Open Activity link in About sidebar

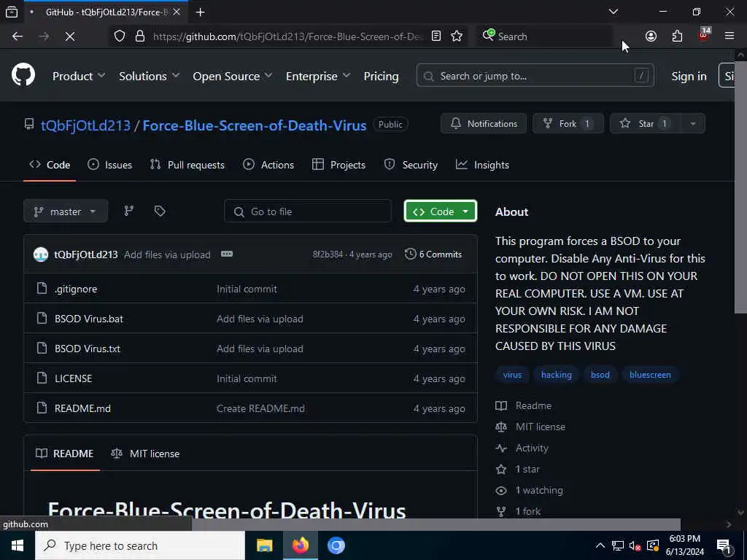(532, 448)
